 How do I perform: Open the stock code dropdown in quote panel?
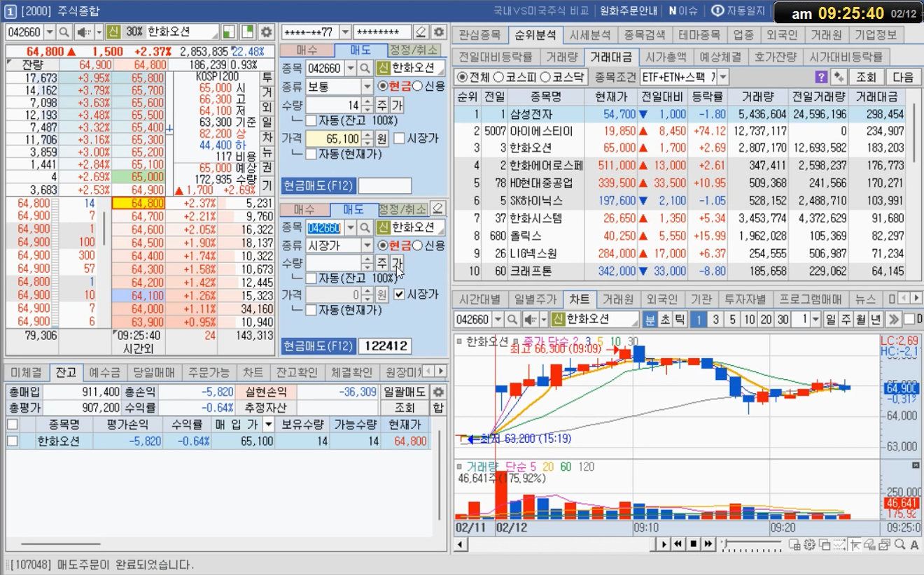(x=50, y=32)
